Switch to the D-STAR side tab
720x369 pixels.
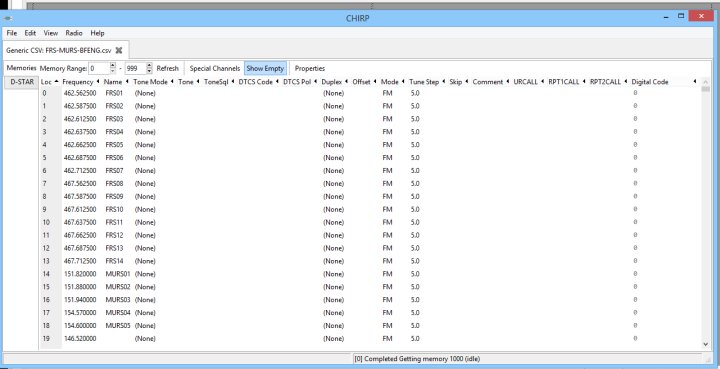22,82
